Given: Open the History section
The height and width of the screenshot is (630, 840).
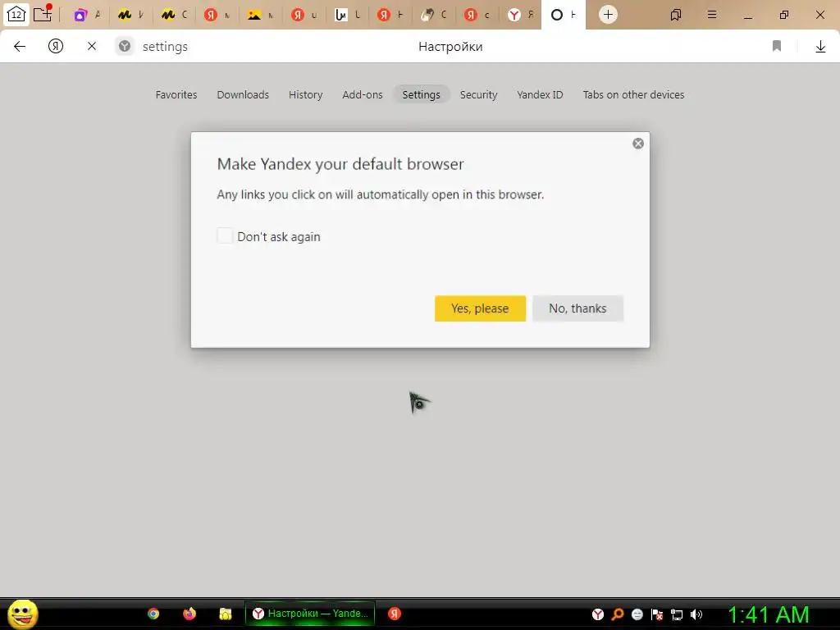Looking at the screenshot, I should pos(305,95).
